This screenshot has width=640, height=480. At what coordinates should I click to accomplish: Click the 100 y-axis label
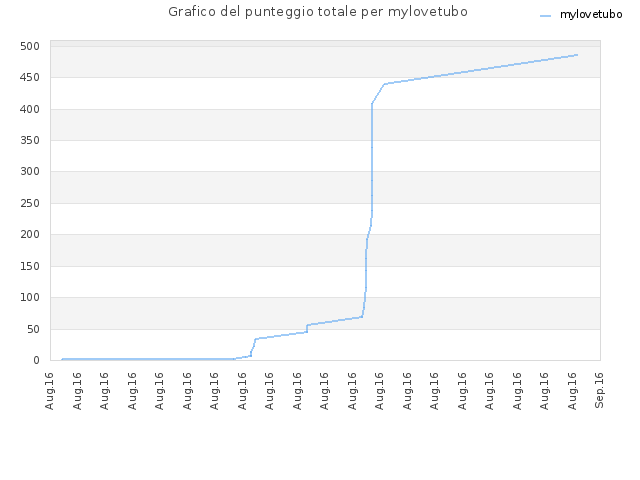[x=30, y=298]
